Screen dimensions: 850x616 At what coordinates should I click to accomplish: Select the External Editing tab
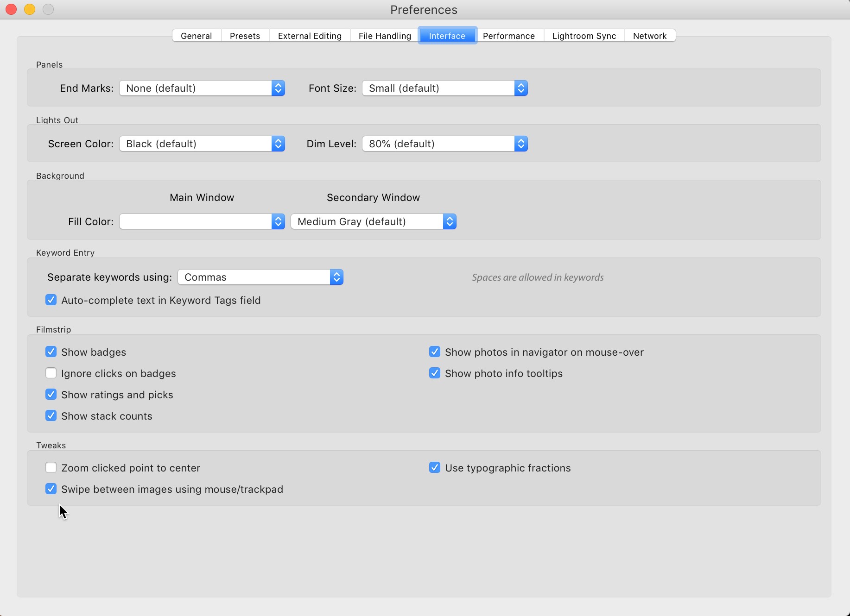[x=310, y=36]
